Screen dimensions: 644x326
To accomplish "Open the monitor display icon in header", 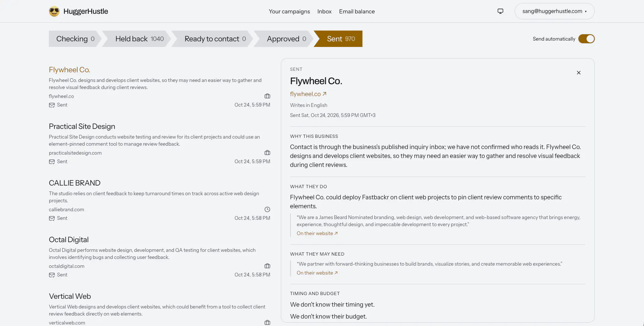I will [500, 11].
